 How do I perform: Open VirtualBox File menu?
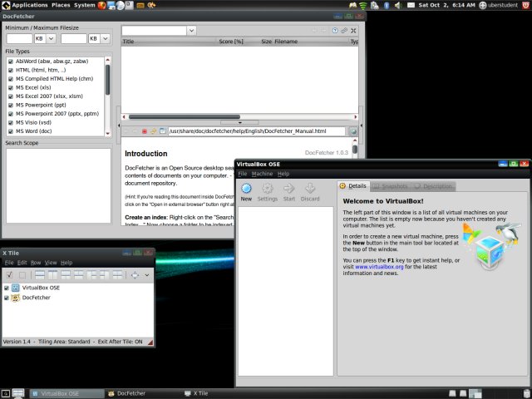pos(242,174)
